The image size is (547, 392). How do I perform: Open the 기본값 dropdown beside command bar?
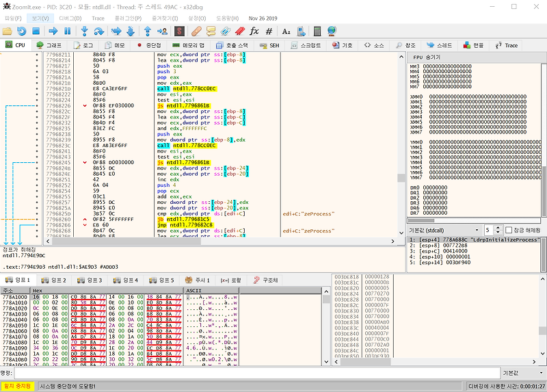click(523, 373)
